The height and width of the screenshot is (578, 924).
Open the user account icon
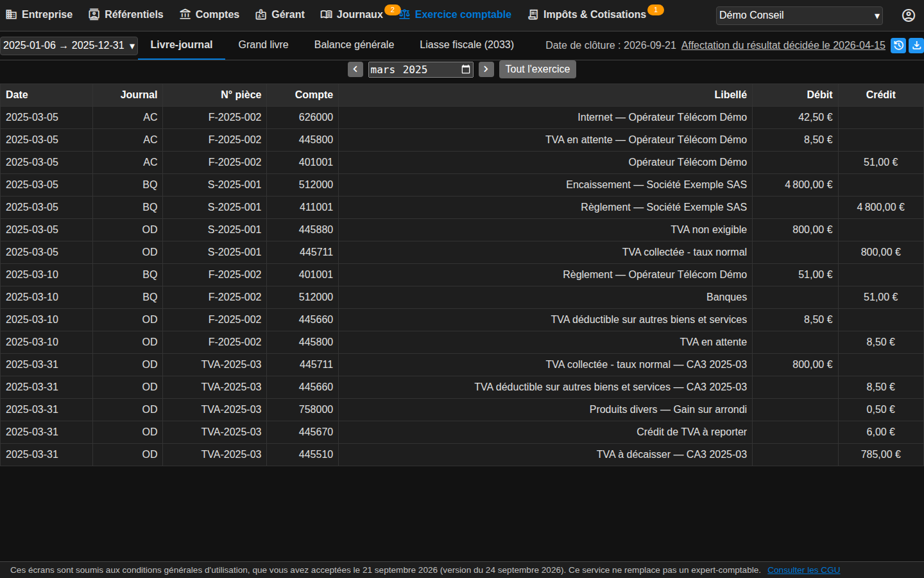(x=908, y=15)
